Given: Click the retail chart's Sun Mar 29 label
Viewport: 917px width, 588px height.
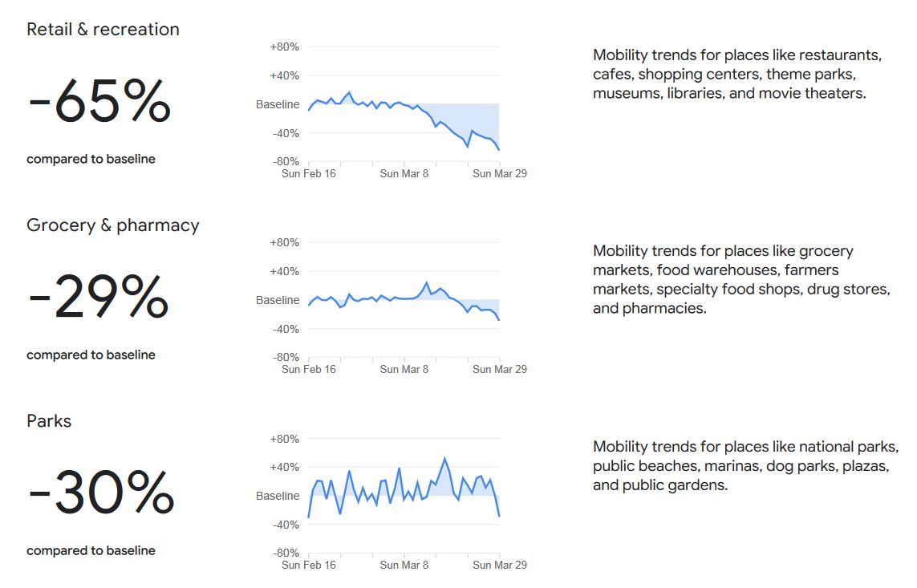Looking at the screenshot, I should 500,173.
